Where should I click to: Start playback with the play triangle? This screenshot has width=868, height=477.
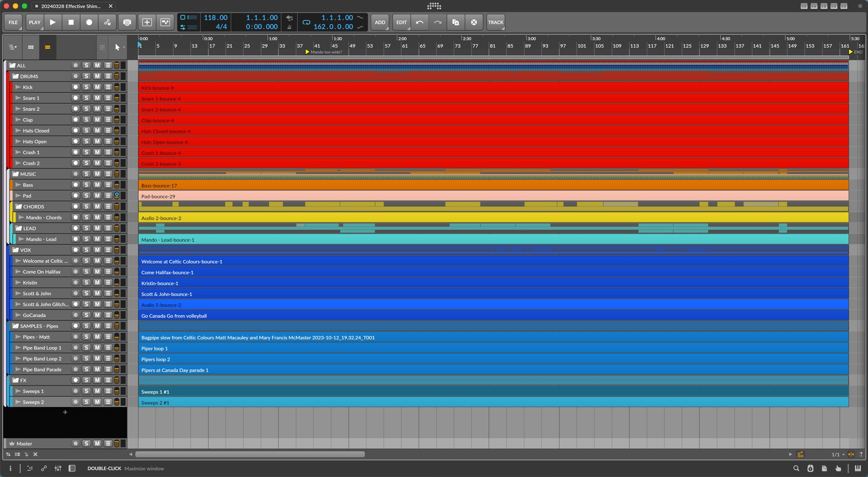(x=52, y=22)
